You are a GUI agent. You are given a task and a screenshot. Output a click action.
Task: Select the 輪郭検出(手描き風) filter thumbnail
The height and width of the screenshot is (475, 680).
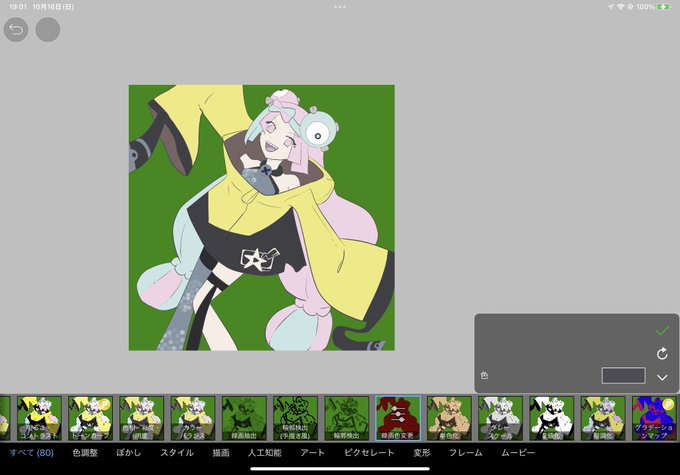tap(295, 418)
